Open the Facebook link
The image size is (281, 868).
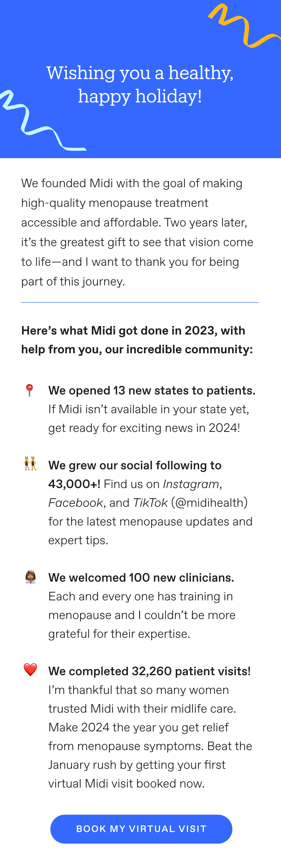point(76,502)
